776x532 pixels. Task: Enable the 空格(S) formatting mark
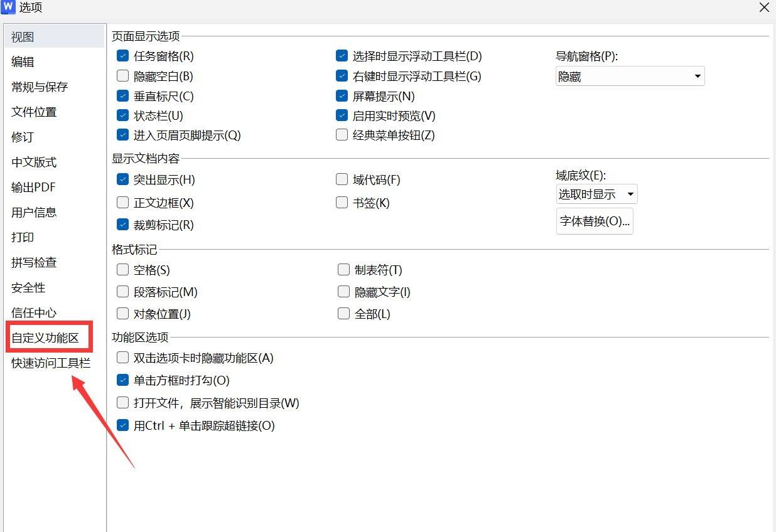click(x=123, y=270)
